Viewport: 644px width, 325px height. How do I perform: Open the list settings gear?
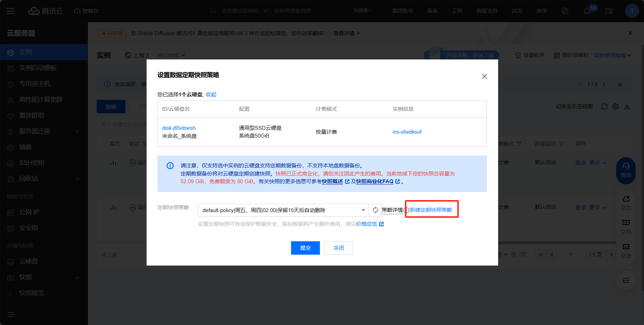tap(616, 107)
